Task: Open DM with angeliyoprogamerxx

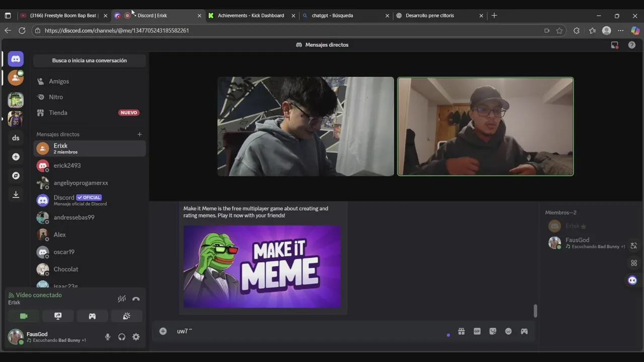Action: (90, 183)
